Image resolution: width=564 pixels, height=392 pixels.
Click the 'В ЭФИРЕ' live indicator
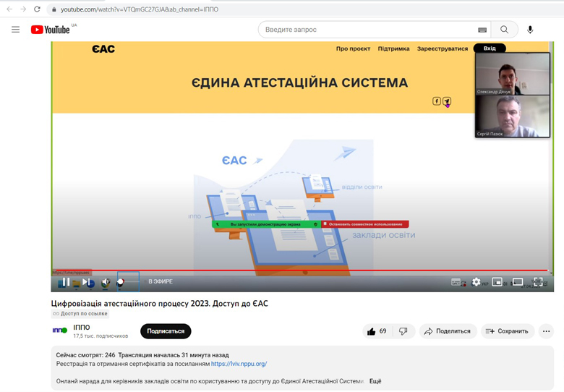tap(161, 281)
